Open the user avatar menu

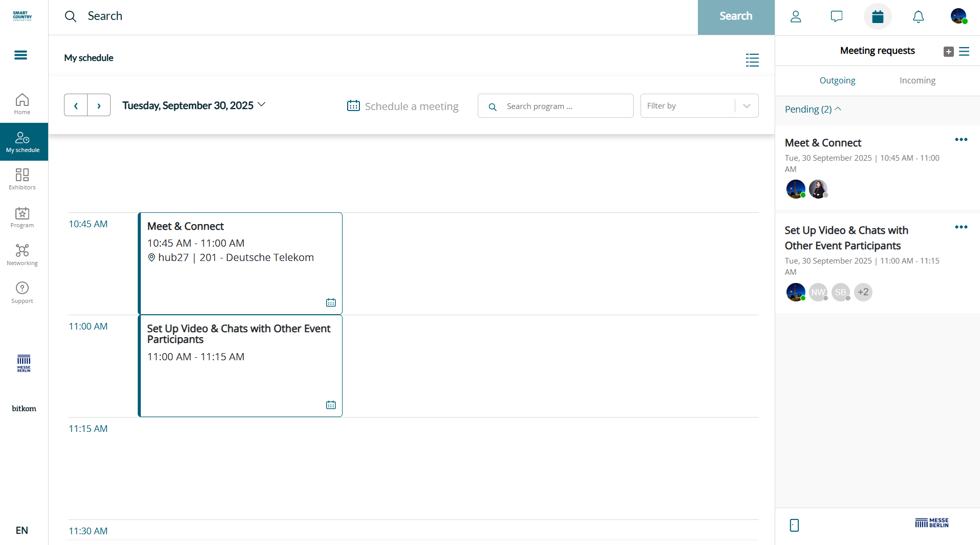click(x=959, y=16)
